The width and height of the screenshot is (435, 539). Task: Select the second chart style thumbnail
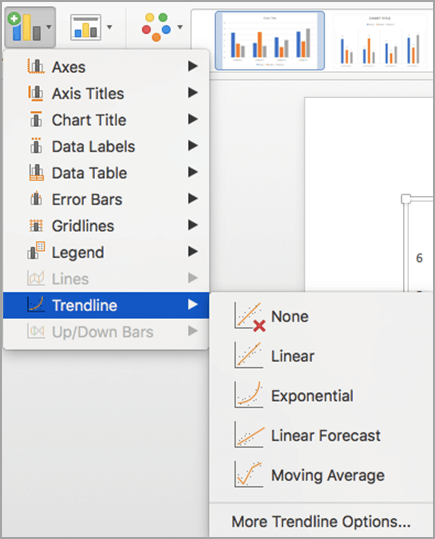(x=380, y=41)
